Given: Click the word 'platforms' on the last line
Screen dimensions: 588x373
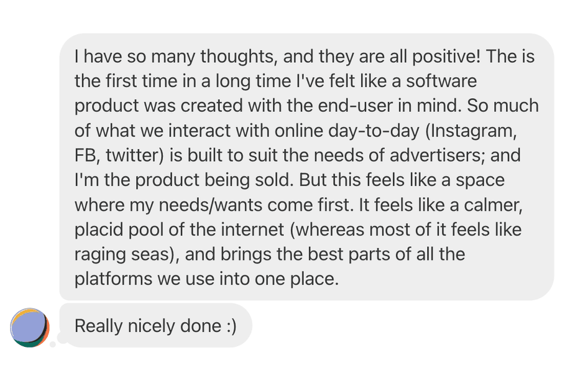Looking at the screenshot, I should coord(113,279).
